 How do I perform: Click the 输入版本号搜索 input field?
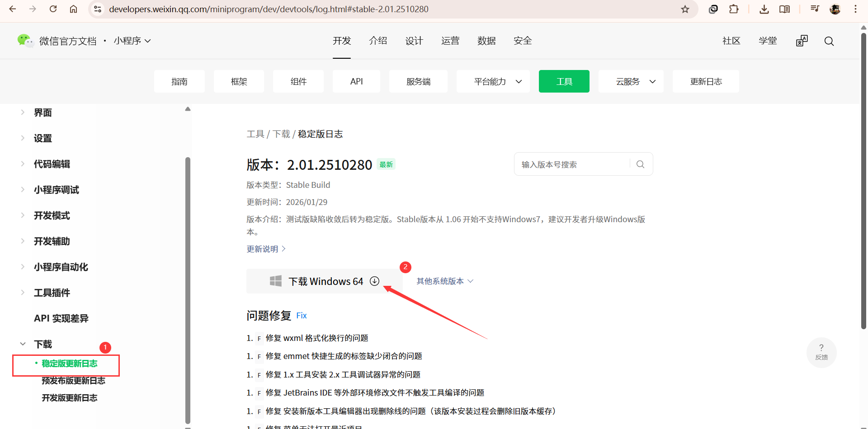click(572, 164)
